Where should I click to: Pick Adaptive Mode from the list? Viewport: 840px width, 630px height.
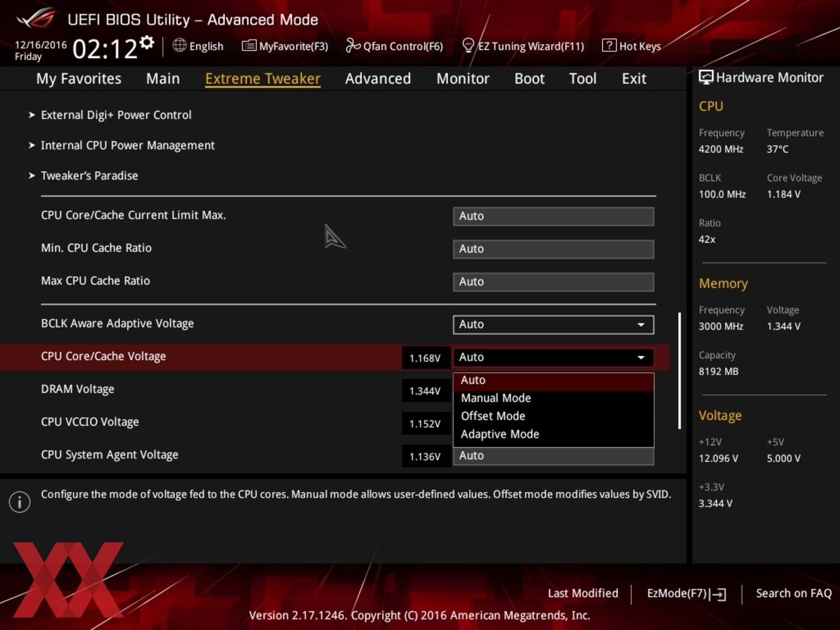tap(553, 434)
